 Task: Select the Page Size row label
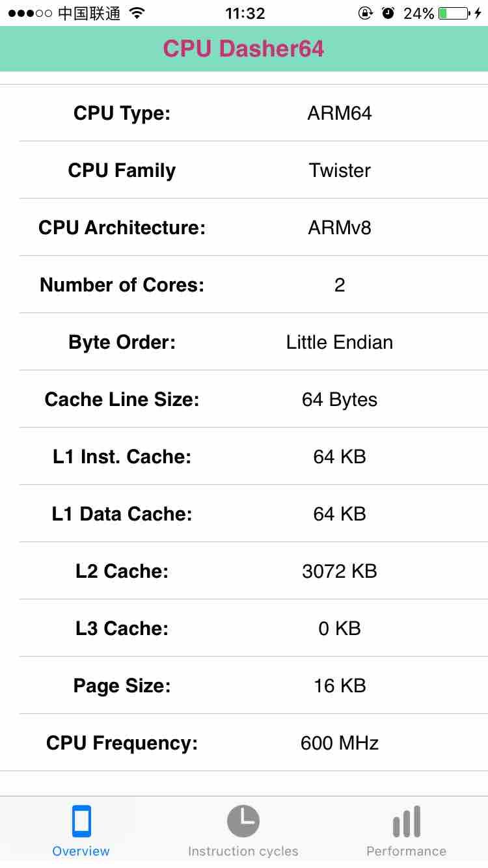pos(122,686)
